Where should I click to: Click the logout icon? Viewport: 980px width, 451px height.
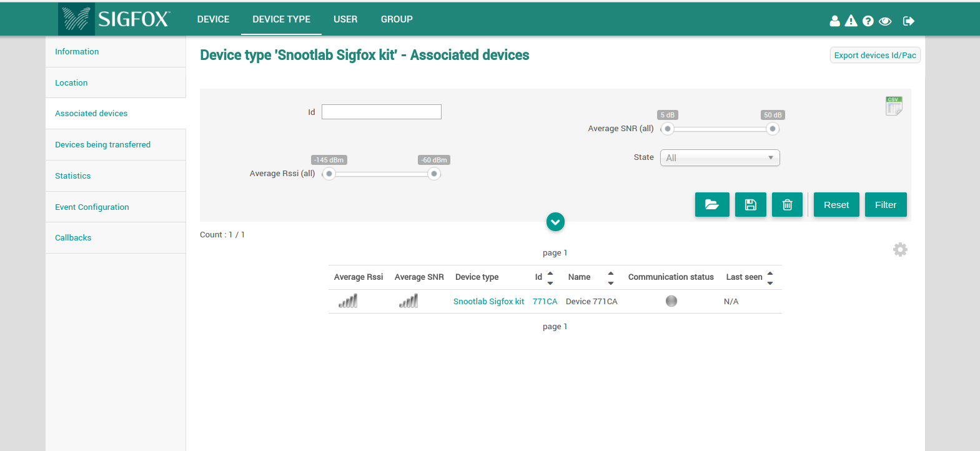(x=909, y=21)
